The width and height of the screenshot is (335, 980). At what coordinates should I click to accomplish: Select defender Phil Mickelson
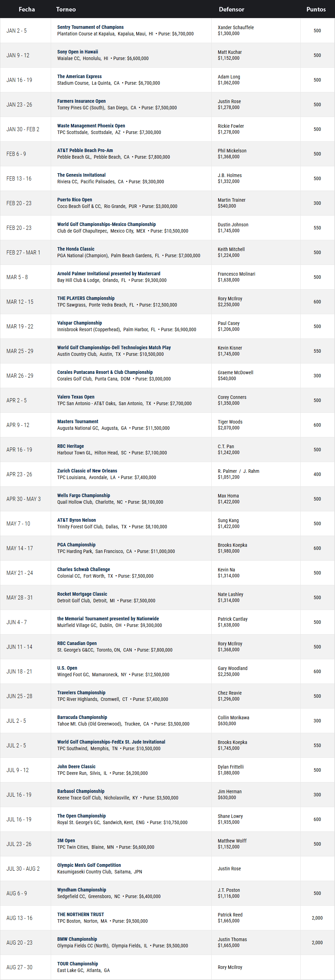coord(232,151)
